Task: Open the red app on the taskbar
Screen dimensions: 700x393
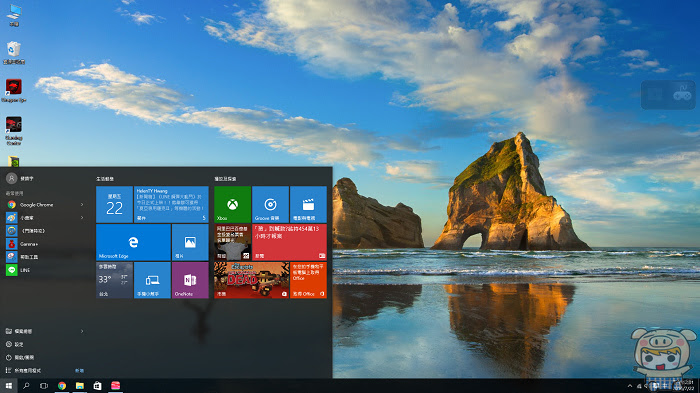Action: [x=115, y=386]
